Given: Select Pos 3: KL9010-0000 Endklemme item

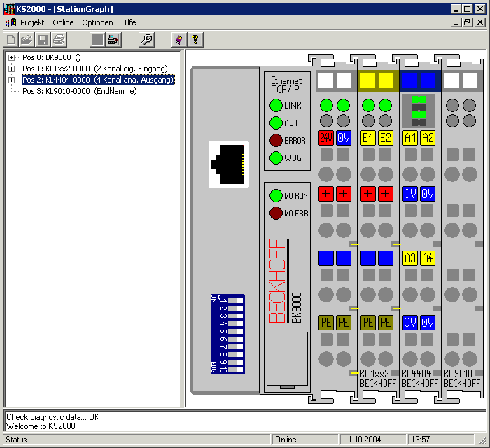Looking at the screenshot, I should point(80,91).
